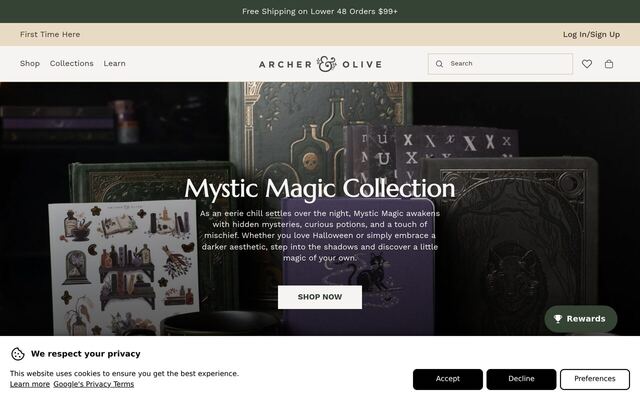Follow the Learn more link
The height and width of the screenshot is (400, 640).
[30, 384]
